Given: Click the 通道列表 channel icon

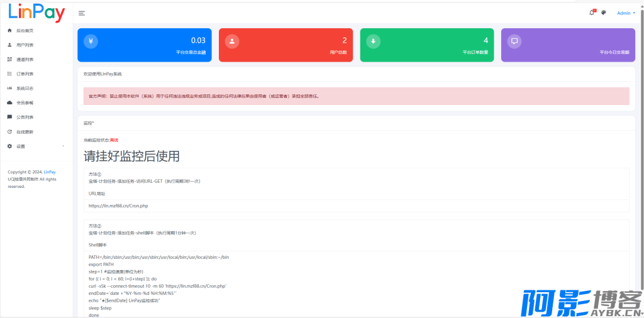Looking at the screenshot, I should click(x=9, y=59).
